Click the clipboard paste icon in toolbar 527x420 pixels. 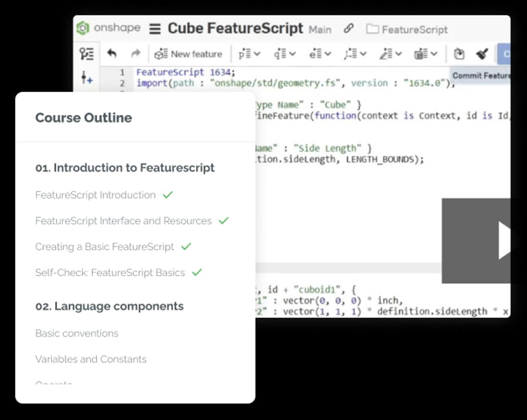[x=459, y=54]
